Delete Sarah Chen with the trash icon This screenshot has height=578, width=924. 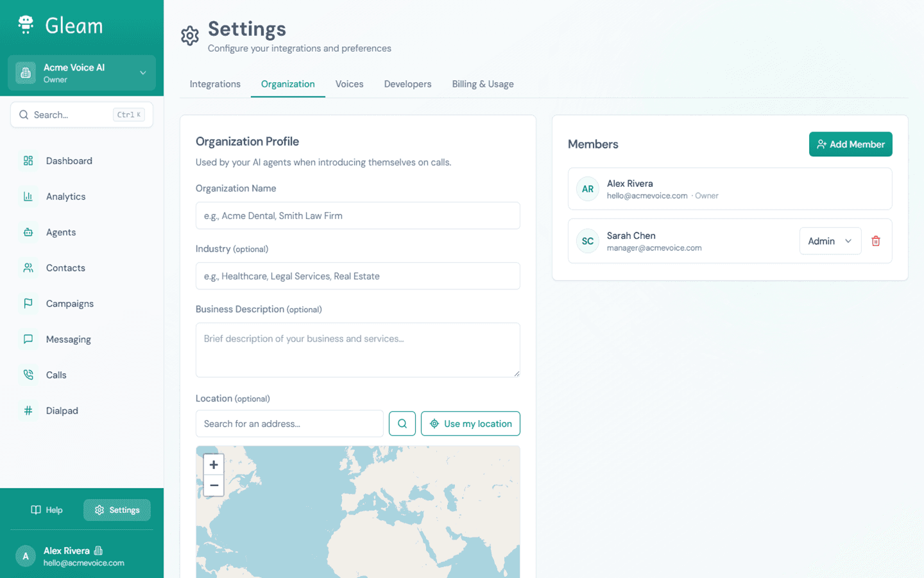click(x=876, y=241)
